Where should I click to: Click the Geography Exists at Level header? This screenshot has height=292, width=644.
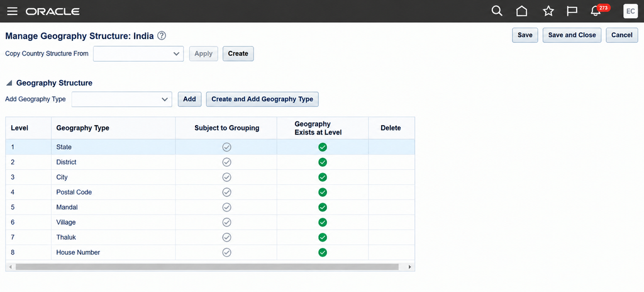click(323, 128)
